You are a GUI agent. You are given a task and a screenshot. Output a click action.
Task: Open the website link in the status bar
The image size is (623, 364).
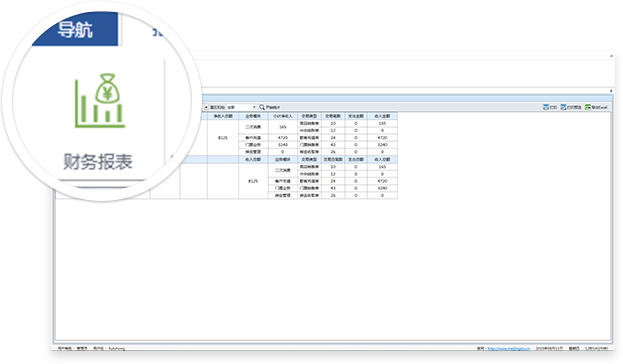509,349
